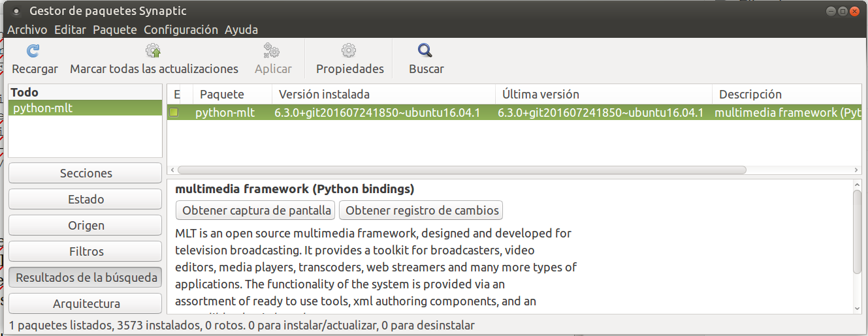Click the multimedia framework description cell
Screen dimensions: 868x336
786,112
